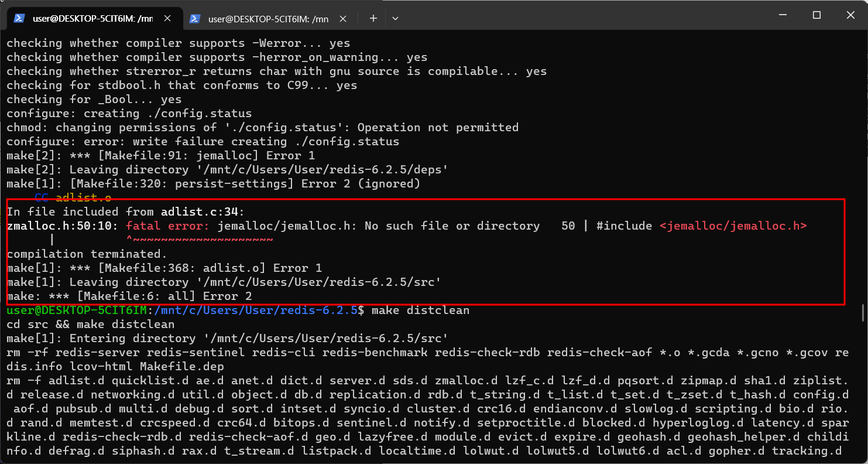Click the 'rm -rf redis-server redis-sentinel' line
868x464 pixels.
pos(427,359)
